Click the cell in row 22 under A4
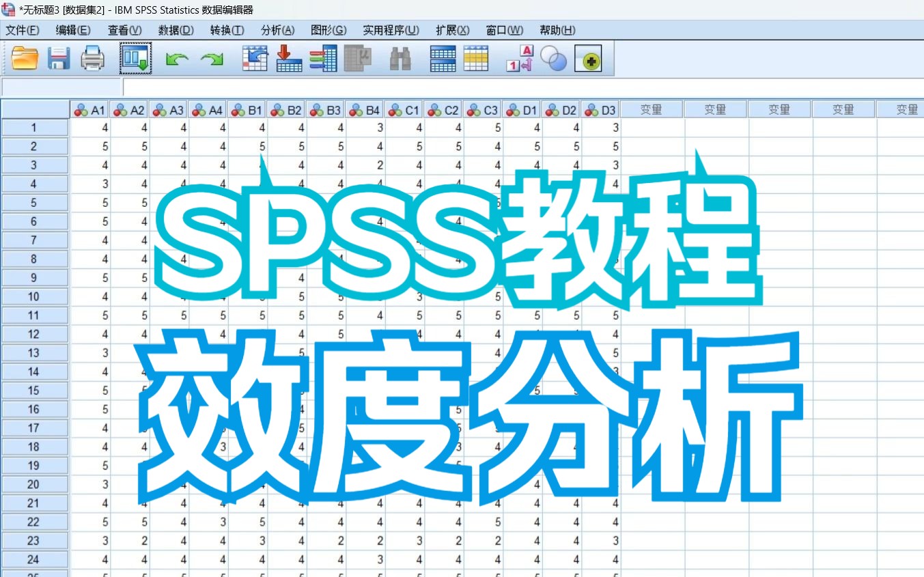The width and height of the screenshot is (924, 577). [x=208, y=522]
